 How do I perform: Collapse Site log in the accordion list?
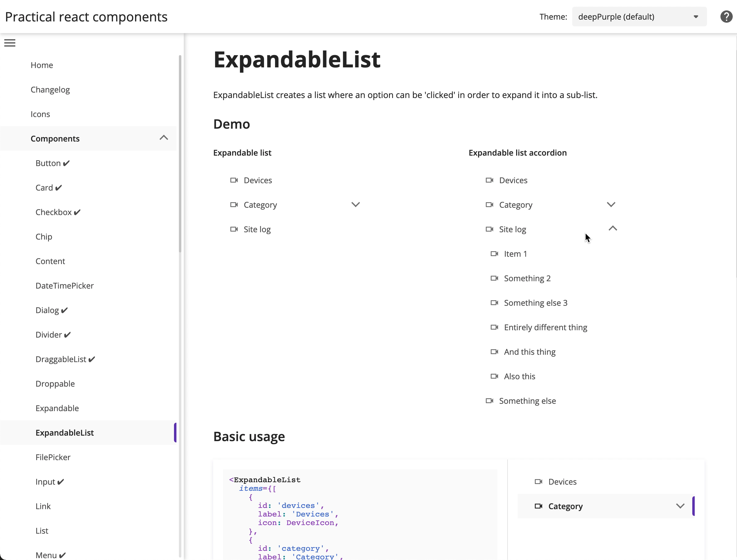click(x=612, y=229)
